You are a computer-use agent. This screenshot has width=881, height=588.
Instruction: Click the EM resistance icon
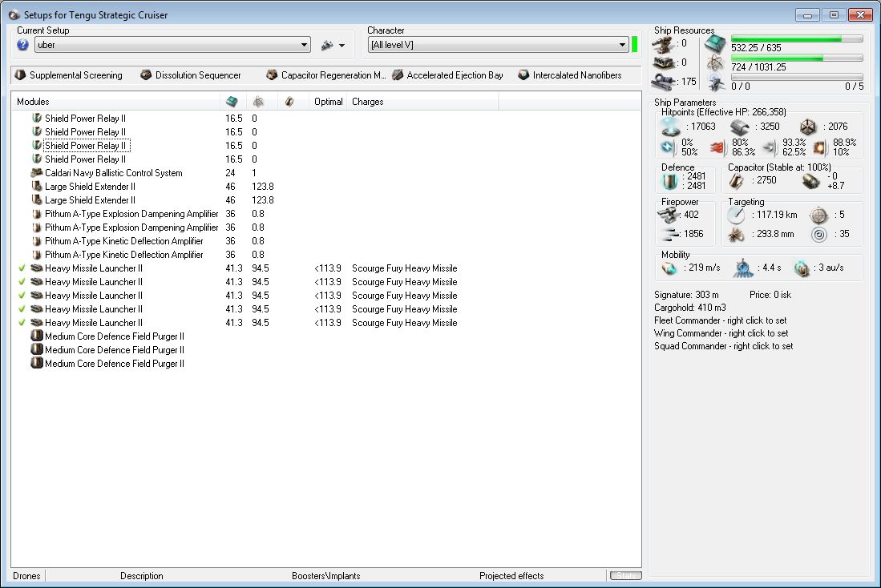pos(668,147)
